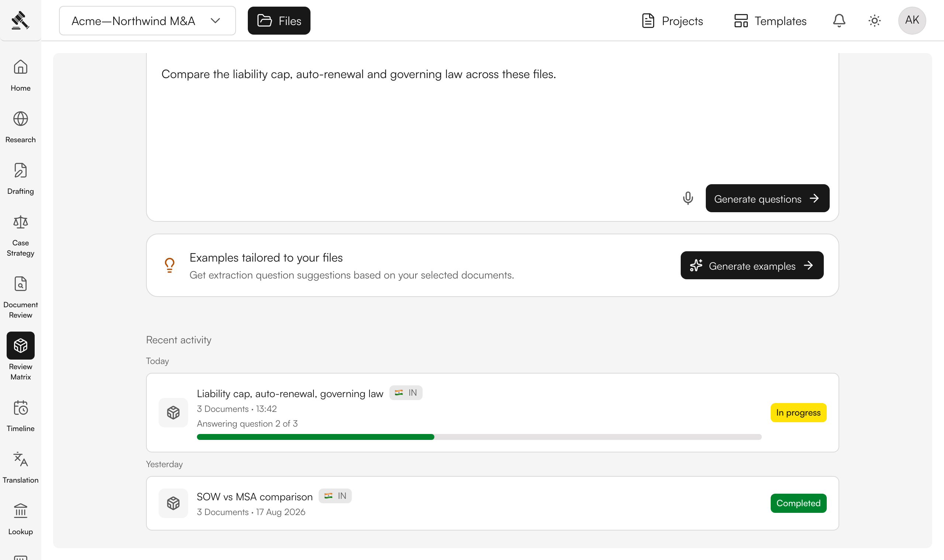944x560 pixels.
Task: Toggle light/dark theme sun icon
Action: [875, 21]
